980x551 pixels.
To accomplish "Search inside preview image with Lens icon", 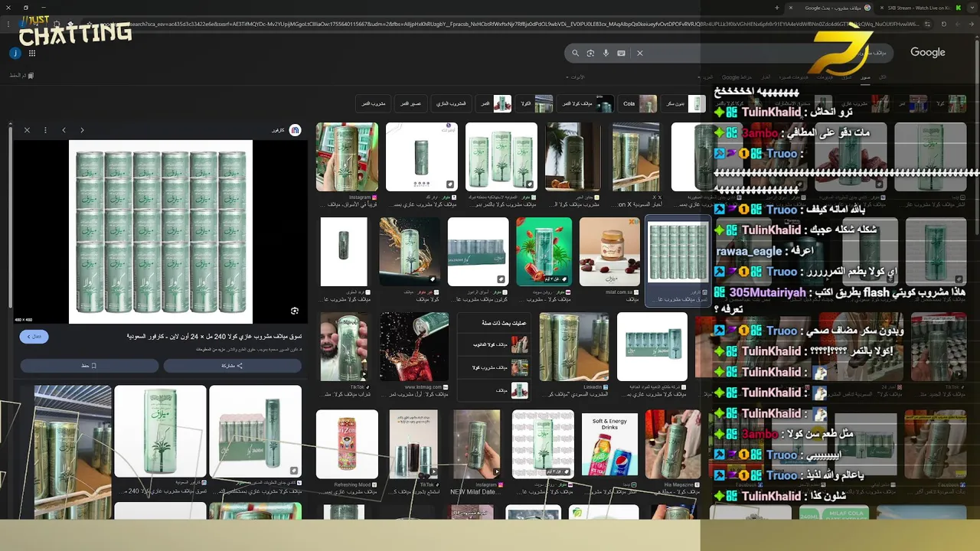I will [x=295, y=311].
